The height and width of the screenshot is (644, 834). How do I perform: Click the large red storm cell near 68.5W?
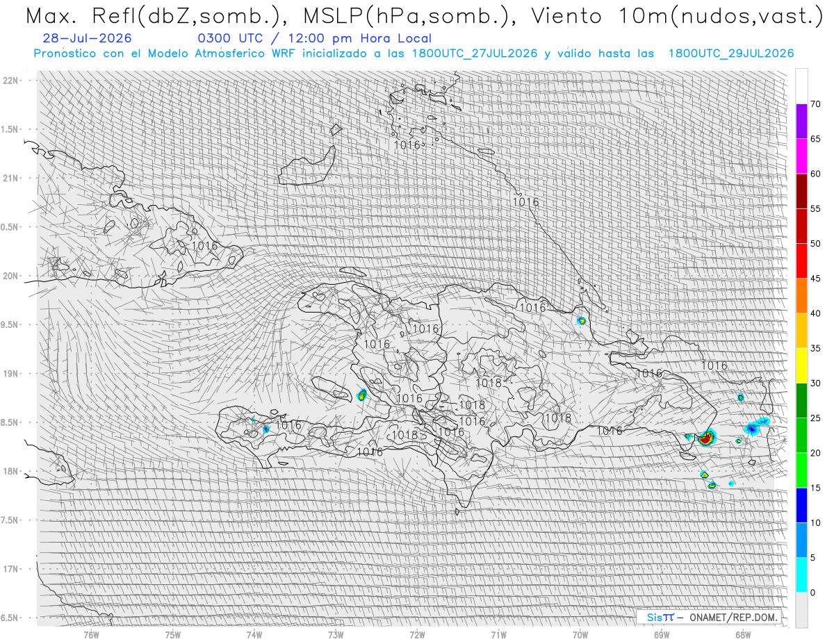[706, 438]
